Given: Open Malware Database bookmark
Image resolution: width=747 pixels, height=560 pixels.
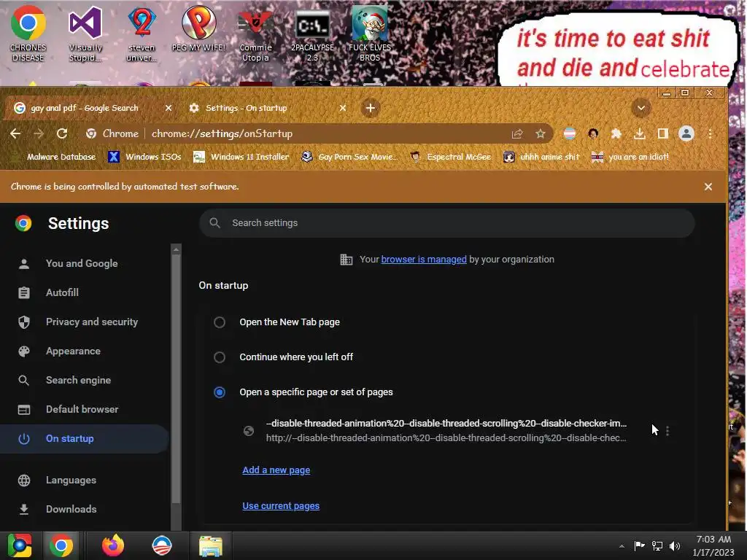Looking at the screenshot, I should [55, 157].
